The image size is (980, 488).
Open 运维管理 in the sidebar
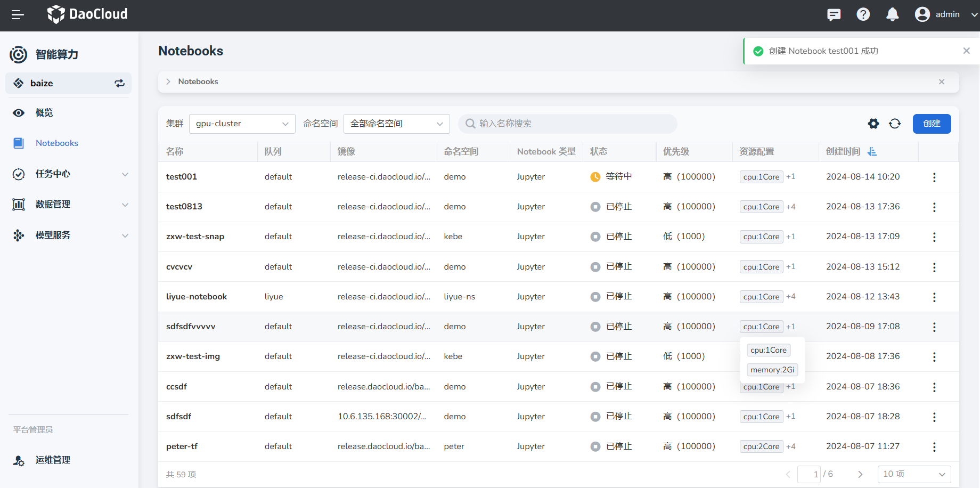[x=53, y=460]
